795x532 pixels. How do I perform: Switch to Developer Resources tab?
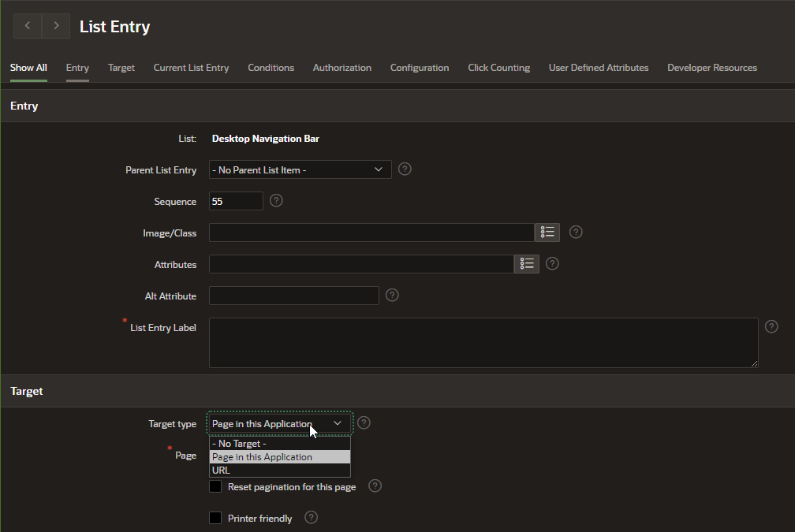712,68
